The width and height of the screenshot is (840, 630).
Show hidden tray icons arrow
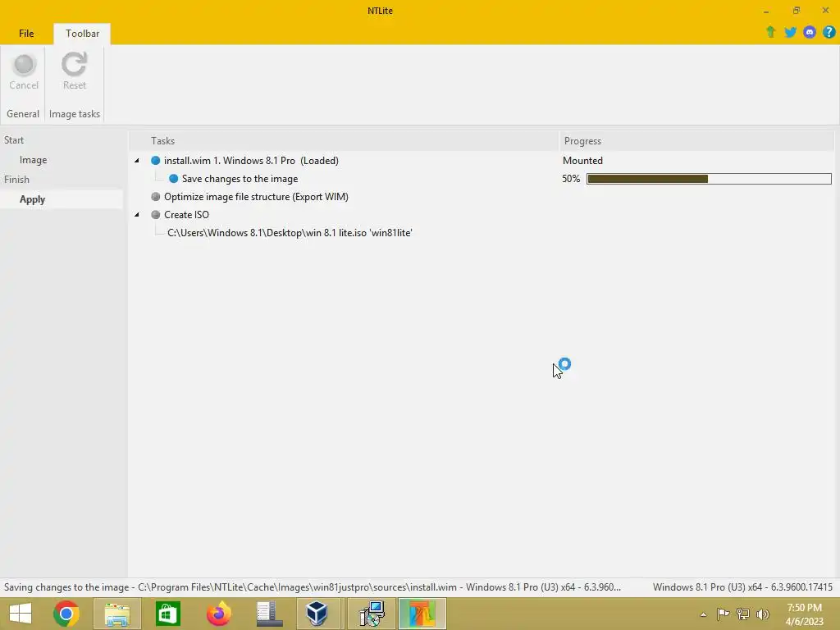[x=703, y=614]
